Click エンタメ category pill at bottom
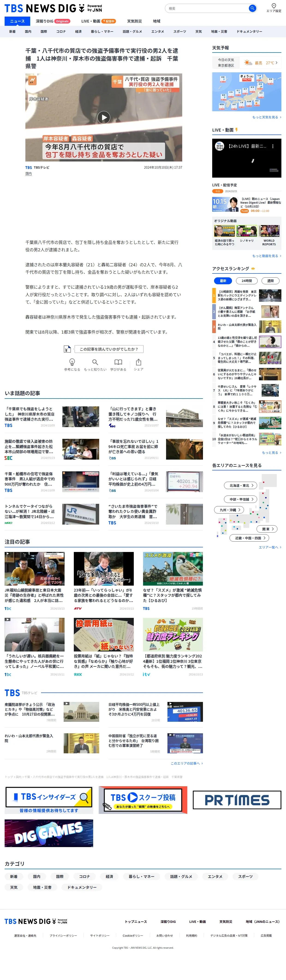The height and width of the screenshot is (980, 286). point(215,877)
